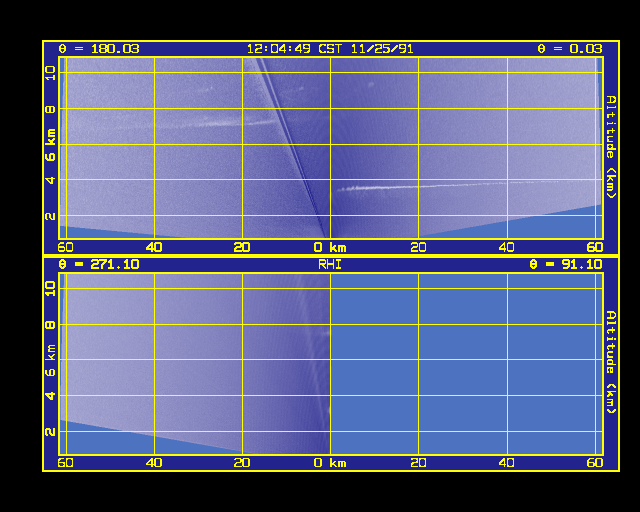Select the "2" altitude tick in the lower panel
The image size is (640, 512).
point(51,432)
